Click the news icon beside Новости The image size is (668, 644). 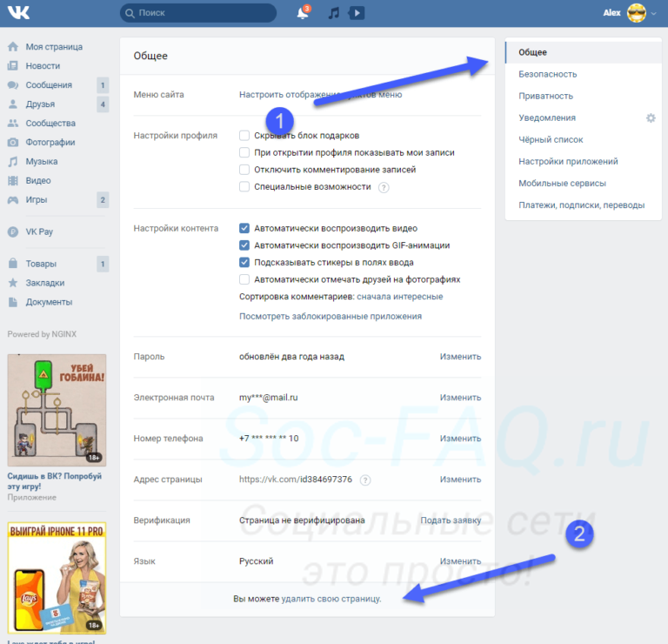pyautogui.click(x=13, y=65)
